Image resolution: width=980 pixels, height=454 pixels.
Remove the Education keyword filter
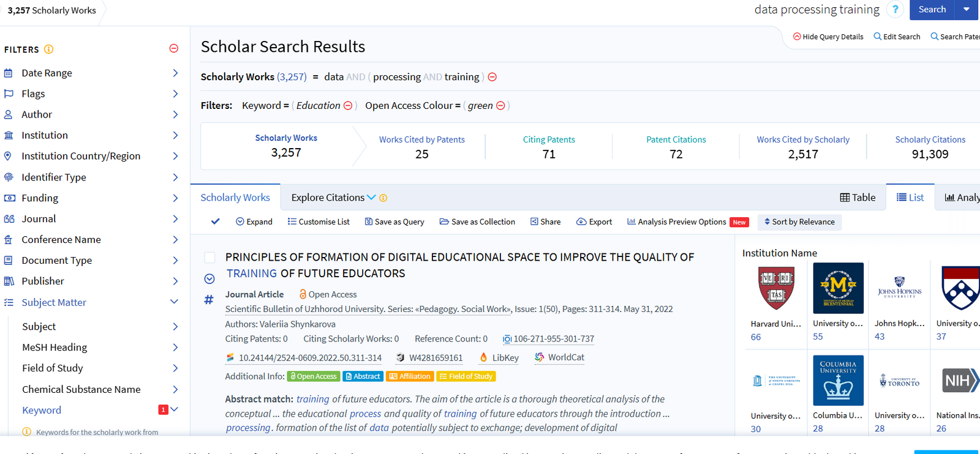348,106
